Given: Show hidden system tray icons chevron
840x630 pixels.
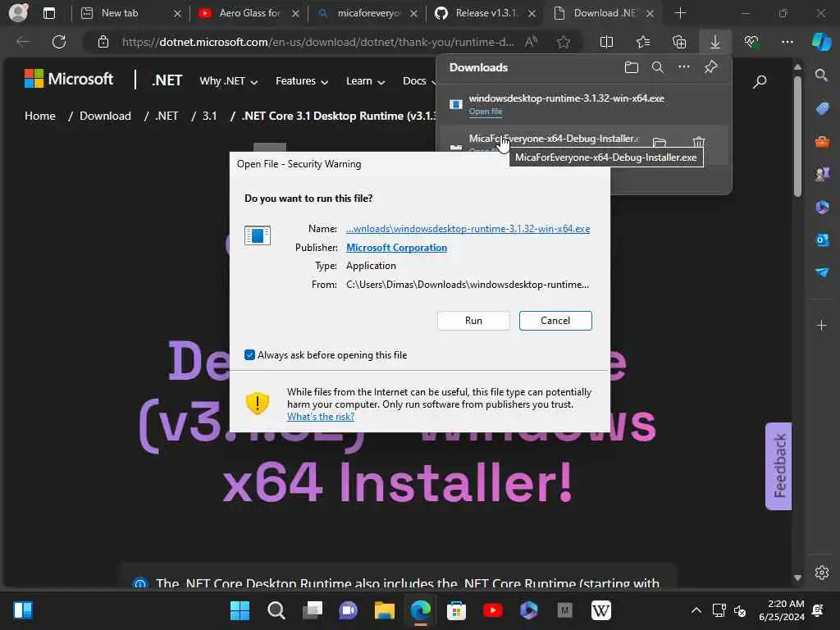Looking at the screenshot, I should pos(696,610).
